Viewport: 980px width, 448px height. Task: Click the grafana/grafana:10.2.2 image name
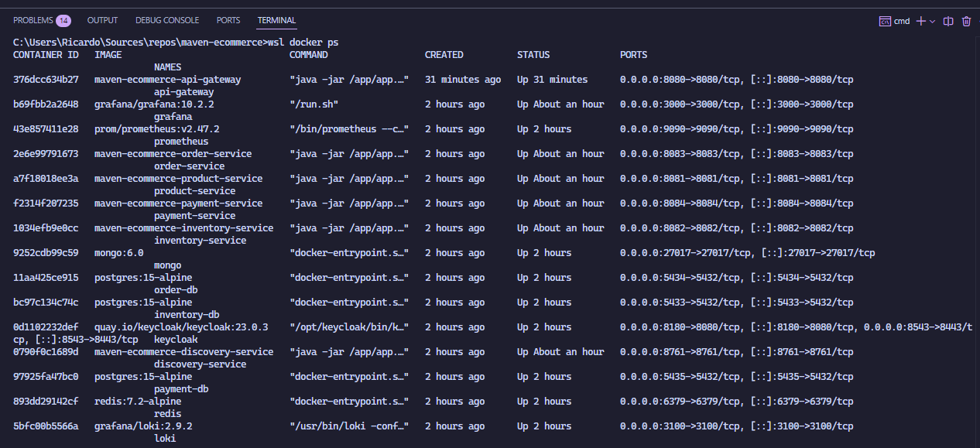tap(154, 104)
